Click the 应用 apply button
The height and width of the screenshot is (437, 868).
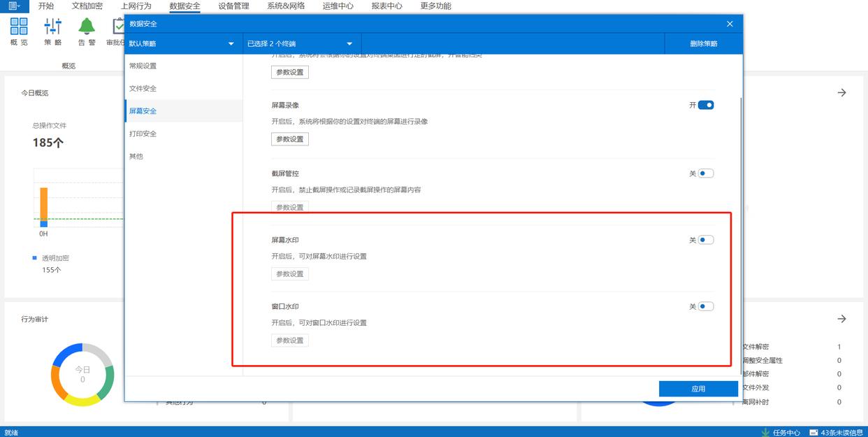[x=698, y=389]
